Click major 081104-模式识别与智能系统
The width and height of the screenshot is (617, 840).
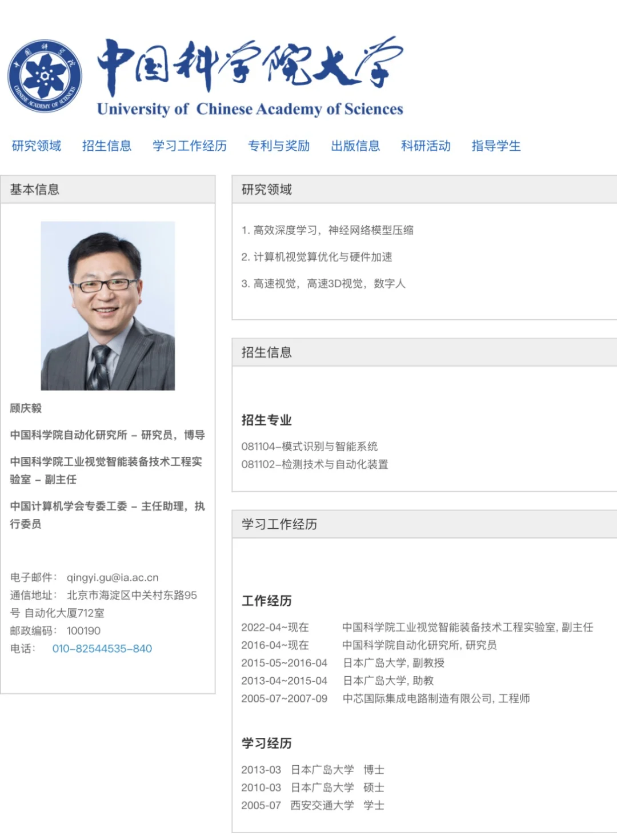click(310, 446)
